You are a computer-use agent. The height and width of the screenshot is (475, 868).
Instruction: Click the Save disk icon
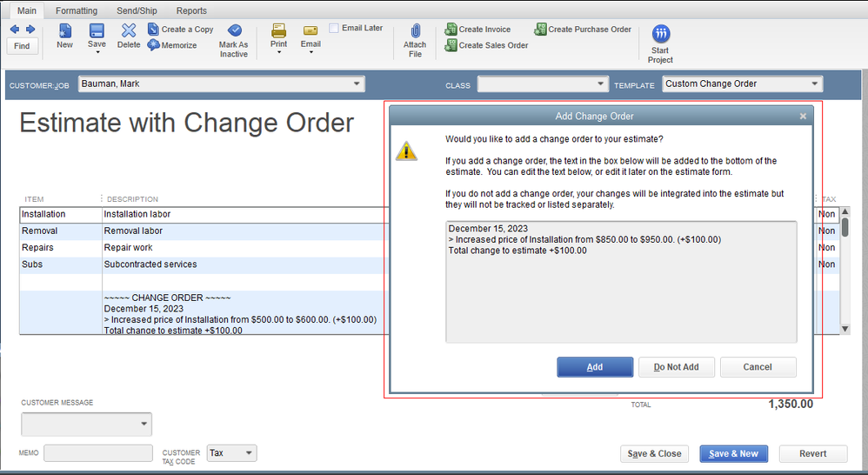pyautogui.click(x=97, y=30)
